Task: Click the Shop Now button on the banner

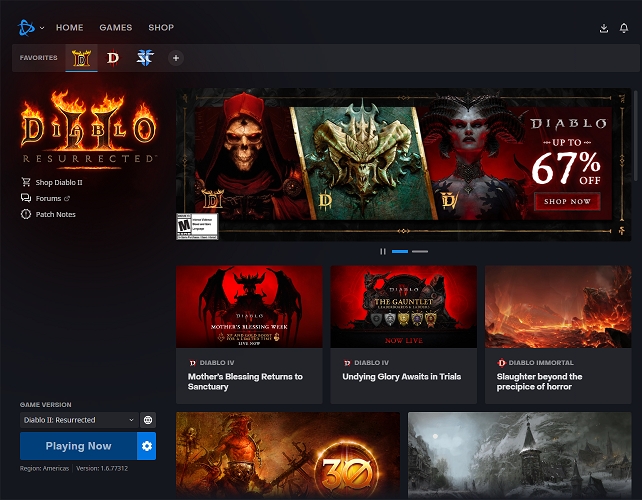Action: click(x=567, y=201)
